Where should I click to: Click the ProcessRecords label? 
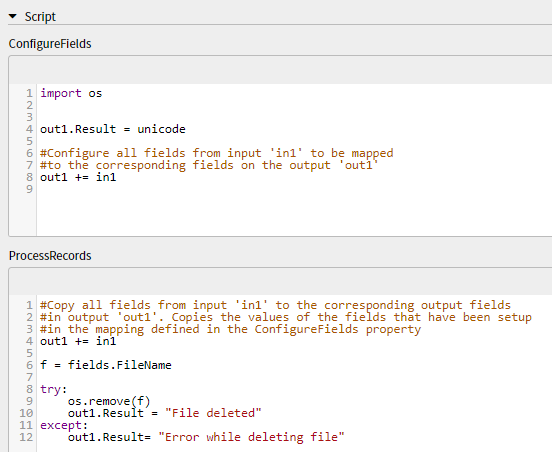point(50,256)
